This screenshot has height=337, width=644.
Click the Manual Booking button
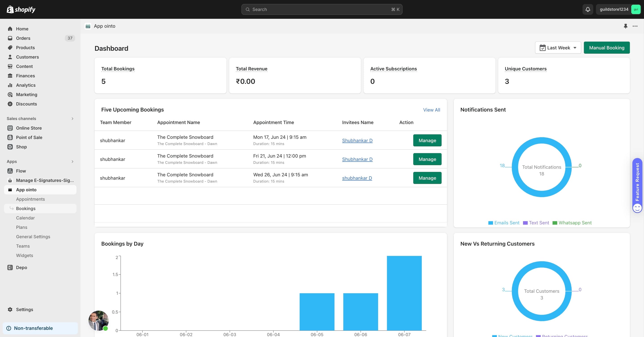[607, 47]
